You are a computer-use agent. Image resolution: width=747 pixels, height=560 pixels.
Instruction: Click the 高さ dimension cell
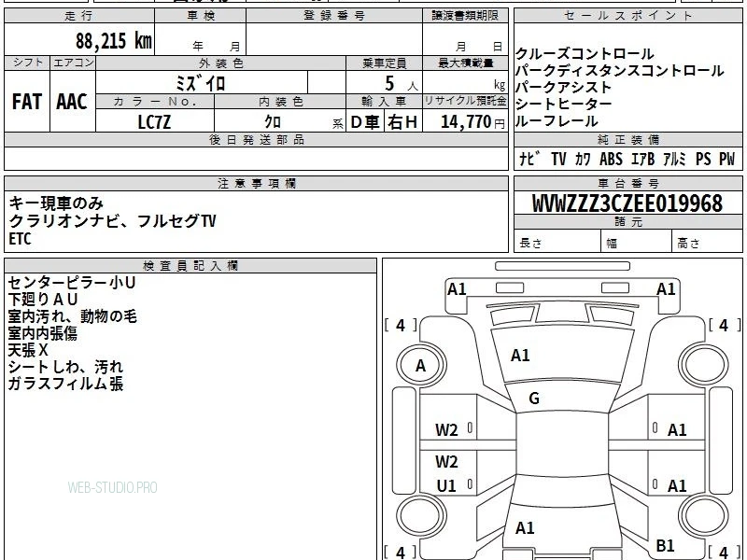(x=708, y=241)
